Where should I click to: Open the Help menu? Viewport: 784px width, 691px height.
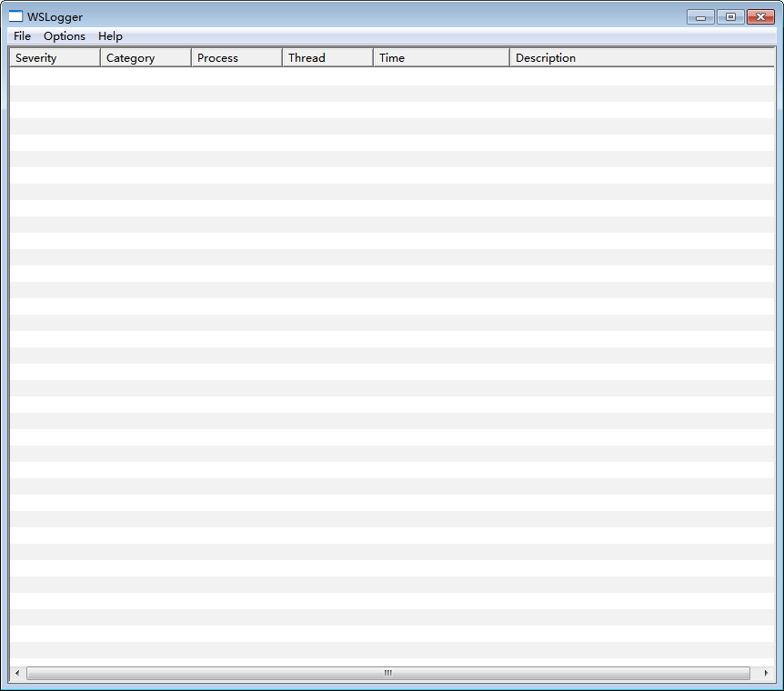coord(110,36)
